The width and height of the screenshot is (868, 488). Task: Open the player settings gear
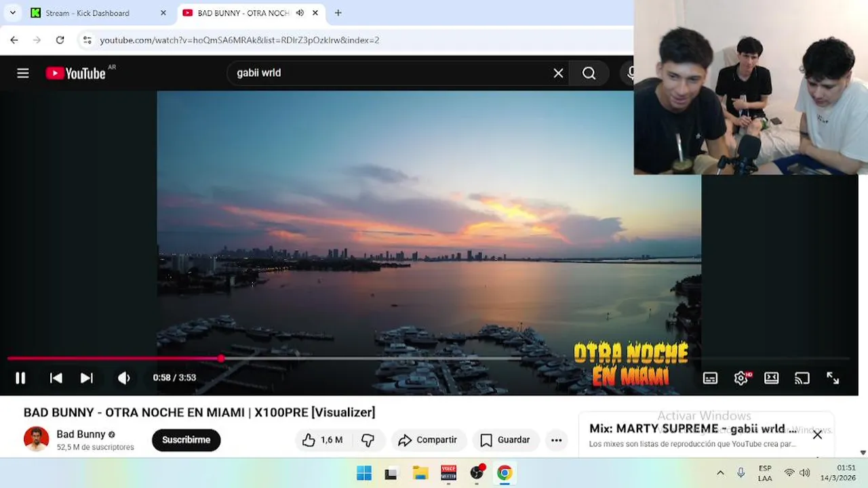click(741, 378)
